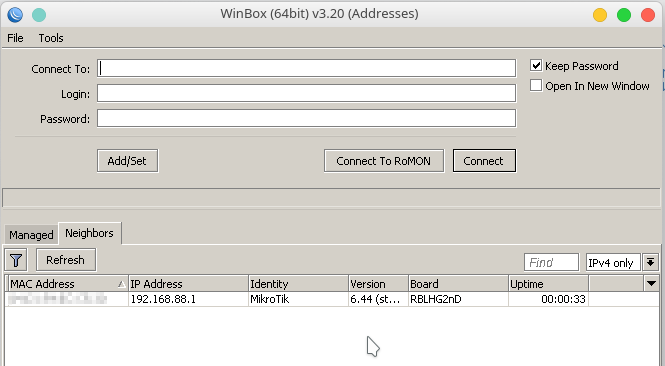The height and width of the screenshot is (366, 665).
Task: Focus the Login input field
Action: pos(306,93)
